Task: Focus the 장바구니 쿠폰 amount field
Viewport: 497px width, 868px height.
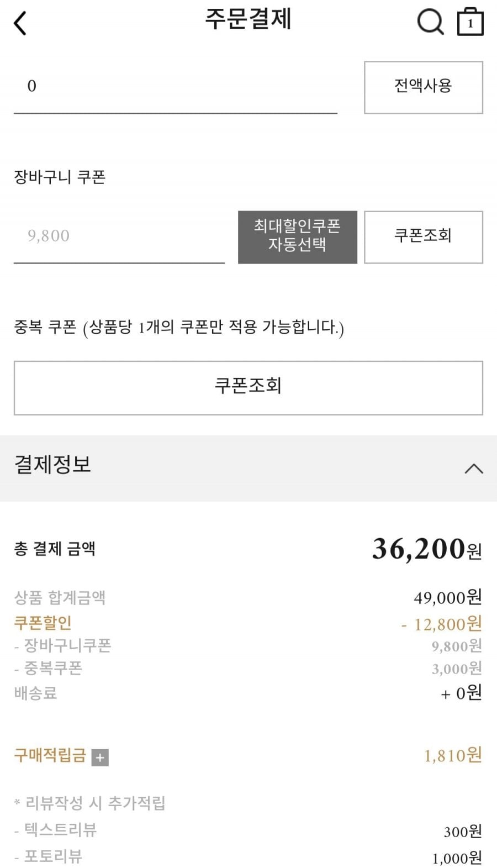Action: pyautogui.click(x=119, y=236)
